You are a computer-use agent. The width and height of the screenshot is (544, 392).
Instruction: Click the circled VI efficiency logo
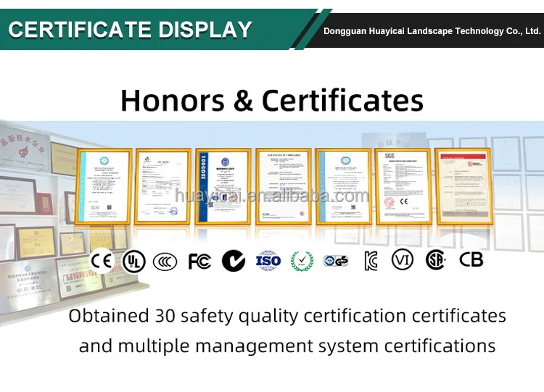click(402, 259)
